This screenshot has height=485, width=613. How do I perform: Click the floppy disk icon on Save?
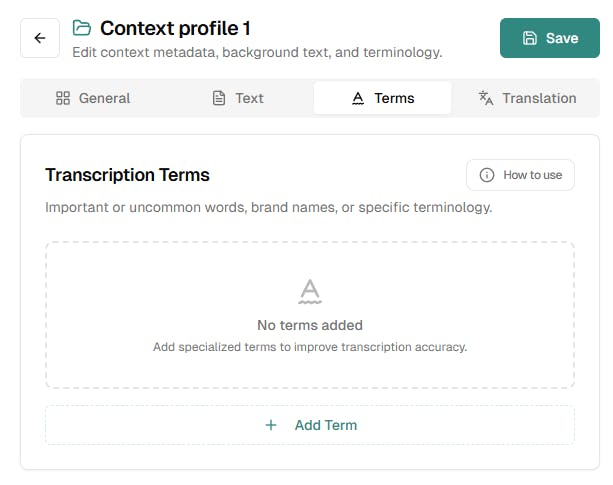click(530, 38)
